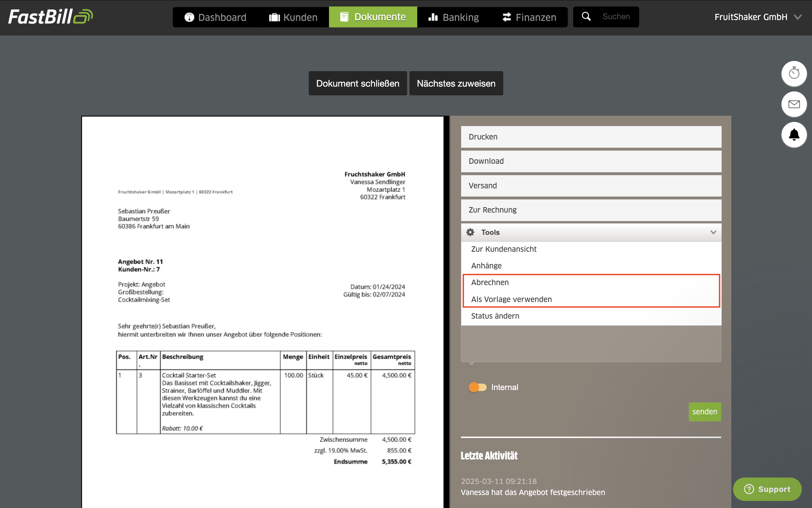Click the Support question mark icon
The height and width of the screenshot is (508, 812).
749,489
